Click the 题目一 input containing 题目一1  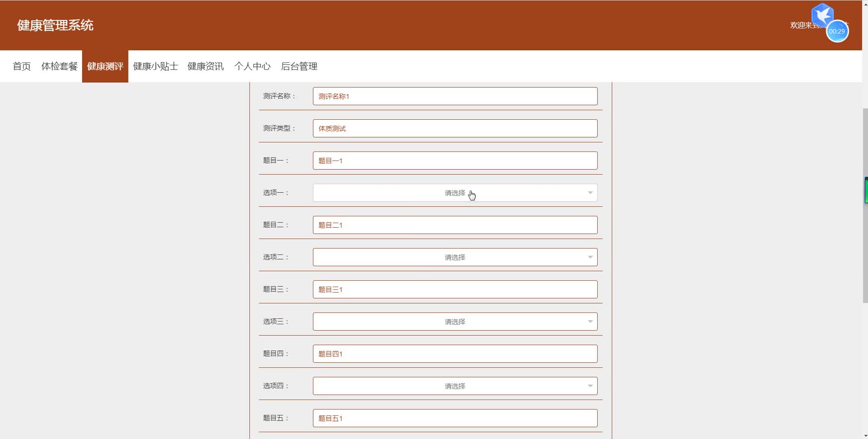tap(454, 160)
